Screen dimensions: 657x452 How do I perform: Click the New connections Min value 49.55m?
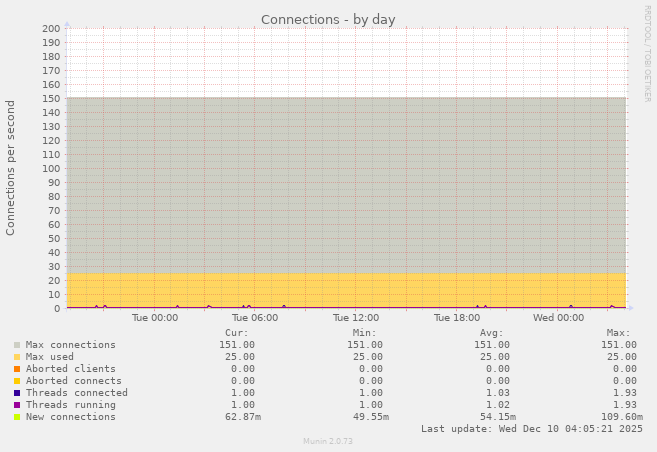click(371, 417)
